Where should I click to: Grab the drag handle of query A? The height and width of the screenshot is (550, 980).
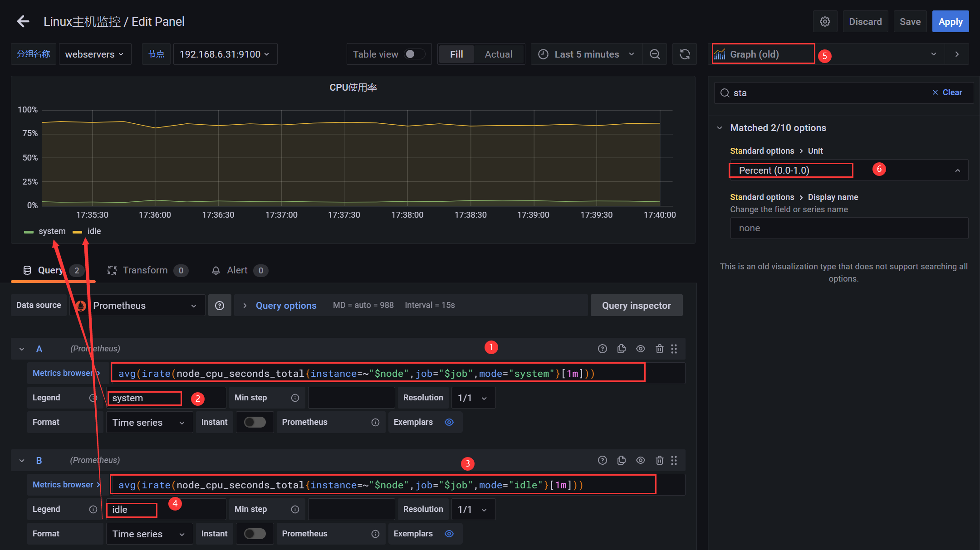pyautogui.click(x=674, y=349)
